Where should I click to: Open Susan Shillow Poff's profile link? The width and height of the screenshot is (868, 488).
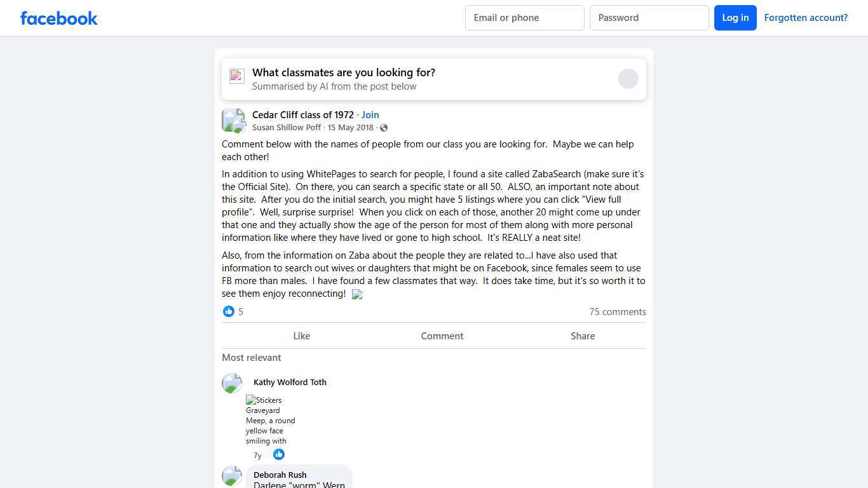tap(287, 128)
